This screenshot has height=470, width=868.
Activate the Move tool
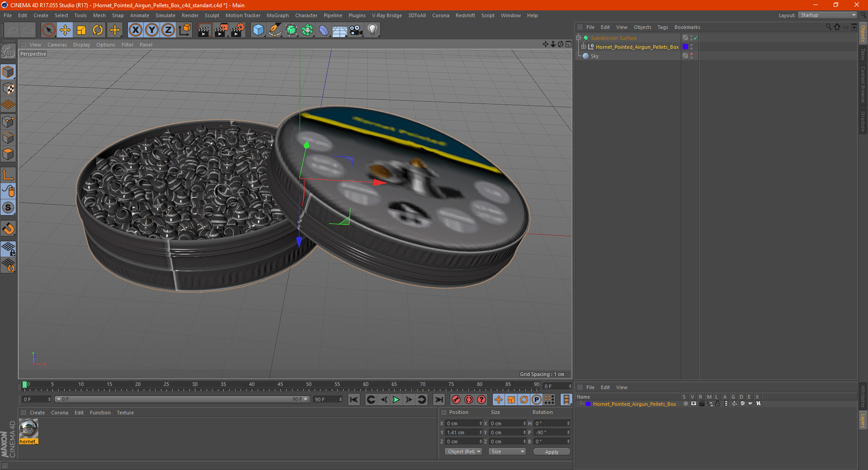(x=65, y=30)
